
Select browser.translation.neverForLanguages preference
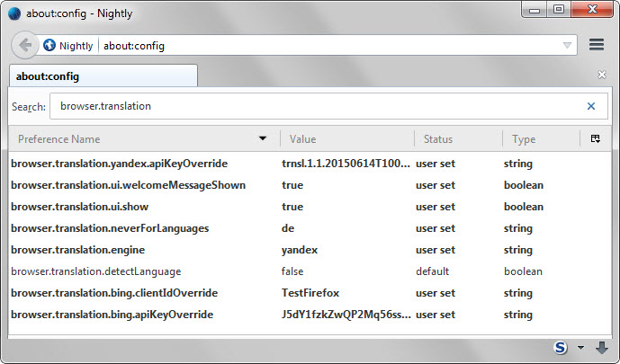110,228
